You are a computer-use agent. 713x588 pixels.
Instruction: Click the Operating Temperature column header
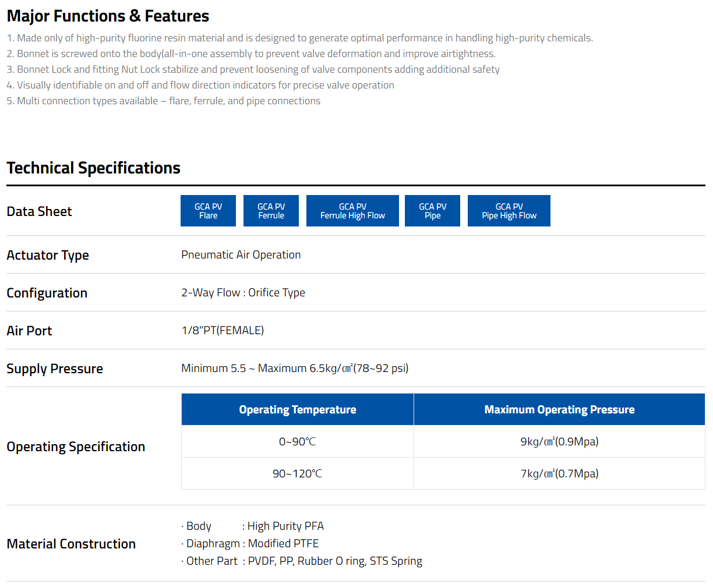point(298,409)
